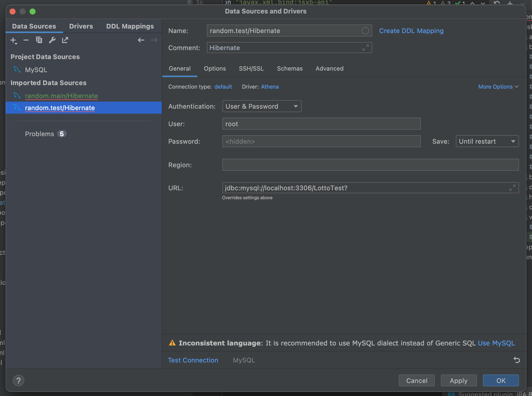Viewport: 532px width, 396px height.
Task: Revert changes using the undo icon
Action: pos(517,360)
